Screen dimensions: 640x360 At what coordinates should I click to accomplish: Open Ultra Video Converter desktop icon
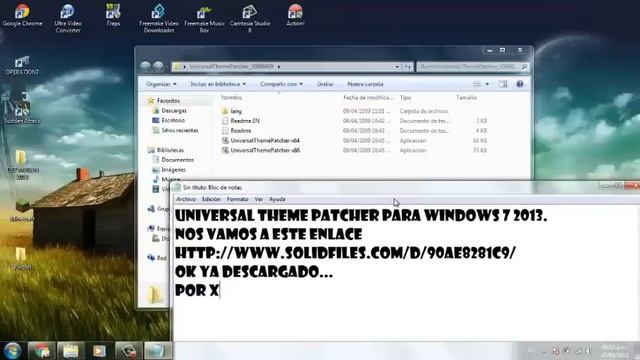[68, 18]
